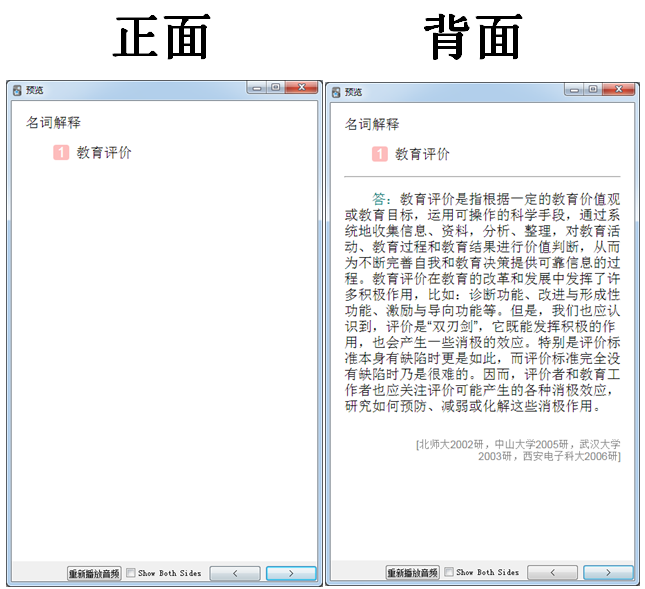Click '教育评价' term in right window
The image size is (645, 589).
tap(422, 154)
